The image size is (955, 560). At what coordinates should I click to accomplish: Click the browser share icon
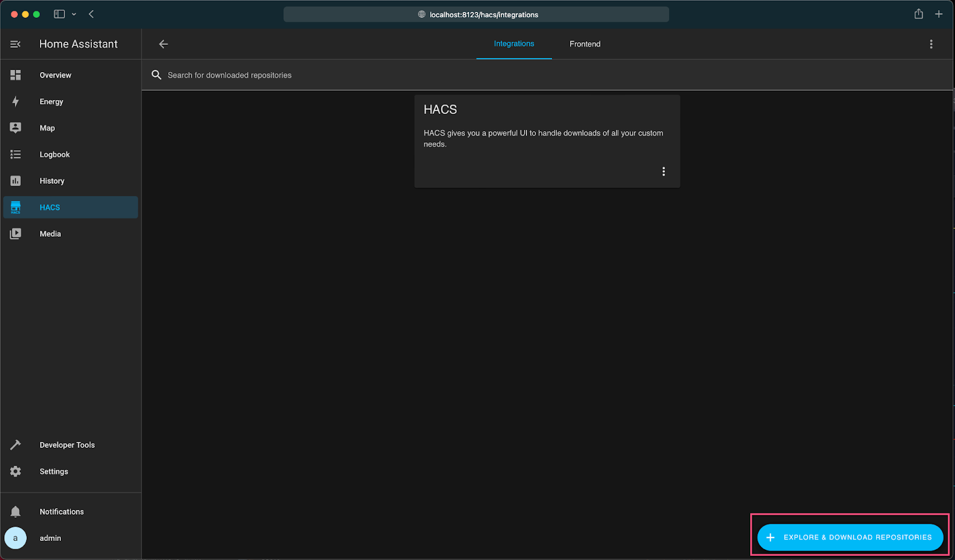coord(919,14)
